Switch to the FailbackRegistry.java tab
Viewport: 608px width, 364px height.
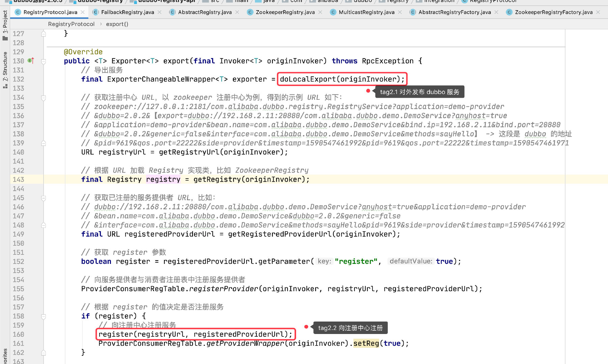point(127,12)
